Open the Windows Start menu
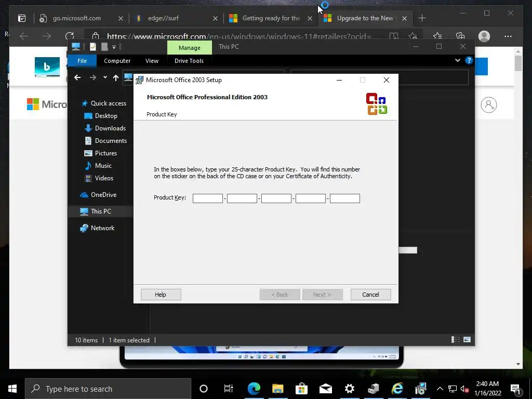Viewport: 532px width, 399px height. click(x=12, y=389)
